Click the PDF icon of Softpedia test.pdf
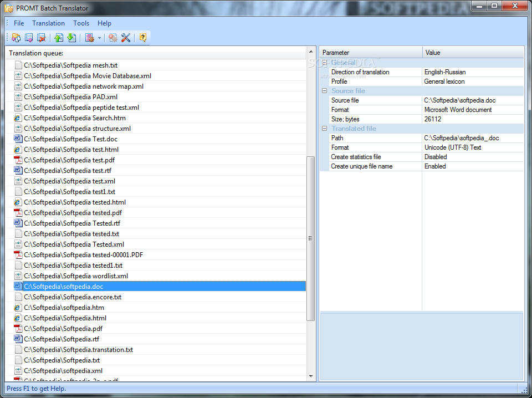The width and height of the screenshot is (532, 398). [x=18, y=160]
